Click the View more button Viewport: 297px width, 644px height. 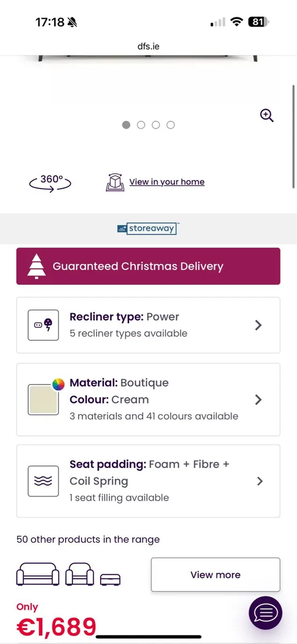click(x=215, y=575)
